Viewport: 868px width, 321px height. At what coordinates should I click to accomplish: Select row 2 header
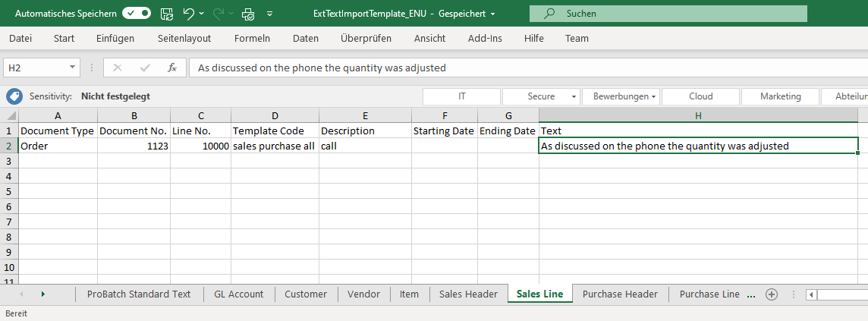(x=9, y=146)
